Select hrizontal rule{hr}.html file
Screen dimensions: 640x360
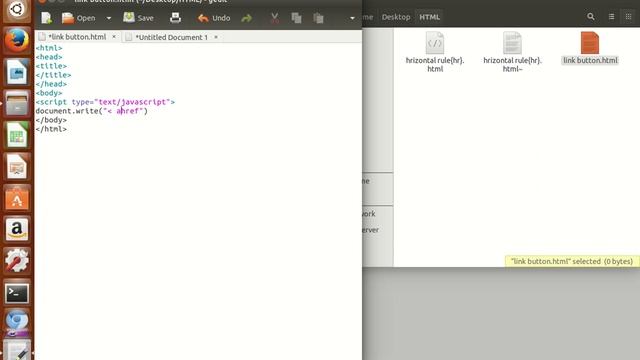(x=435, y=51)
